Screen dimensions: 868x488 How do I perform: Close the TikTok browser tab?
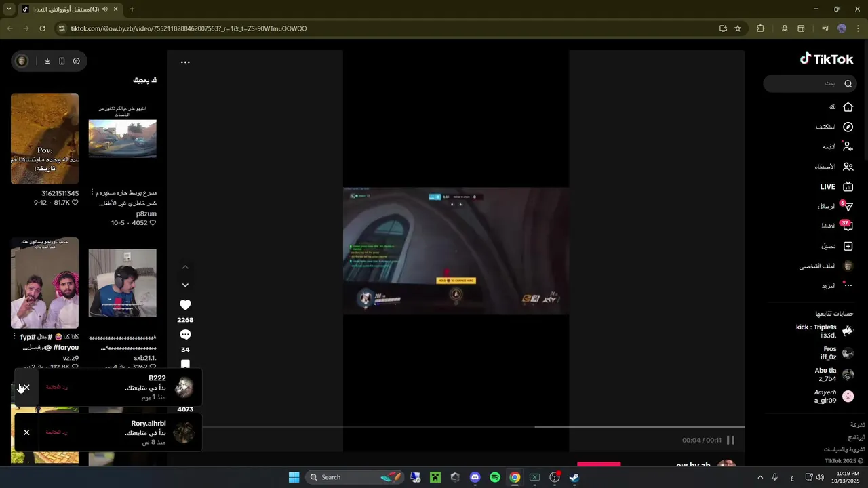(116, 9)
